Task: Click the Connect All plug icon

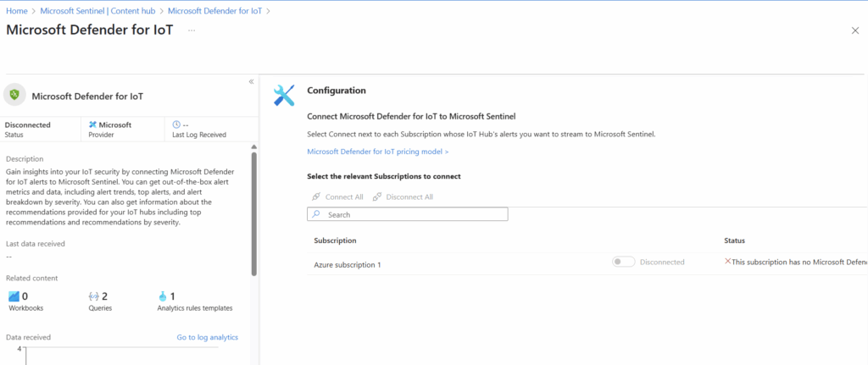Action: click(x=316, y=196)
